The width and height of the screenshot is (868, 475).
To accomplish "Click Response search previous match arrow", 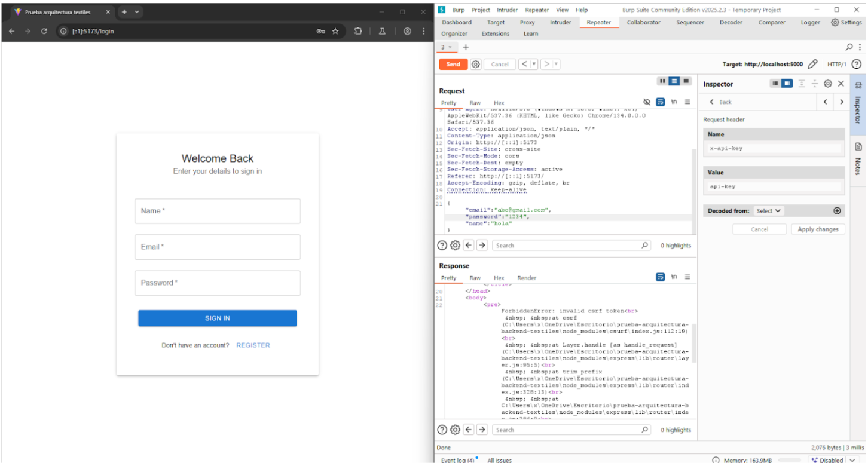I will click(469, 430).
